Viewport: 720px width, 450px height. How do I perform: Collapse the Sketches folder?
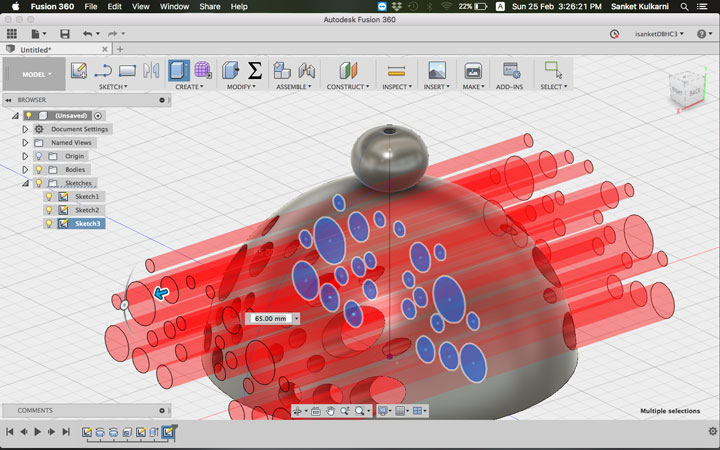(25, 183)
